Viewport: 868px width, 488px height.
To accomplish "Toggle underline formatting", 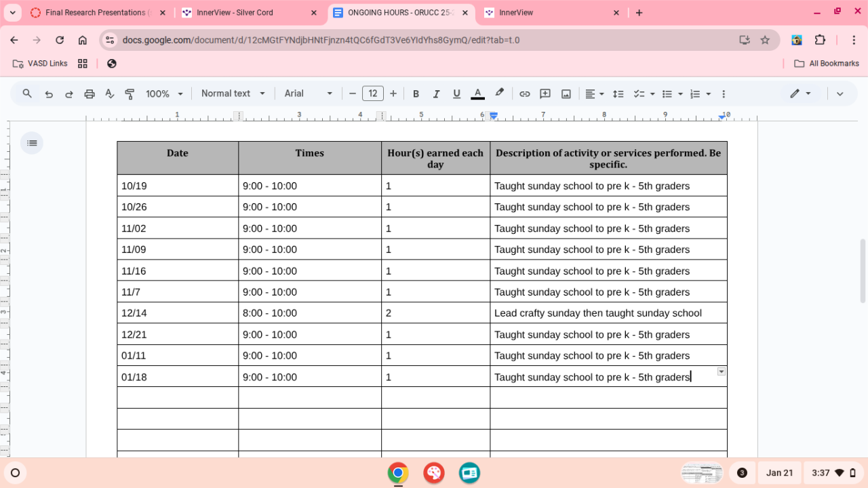I will point(456,94).
